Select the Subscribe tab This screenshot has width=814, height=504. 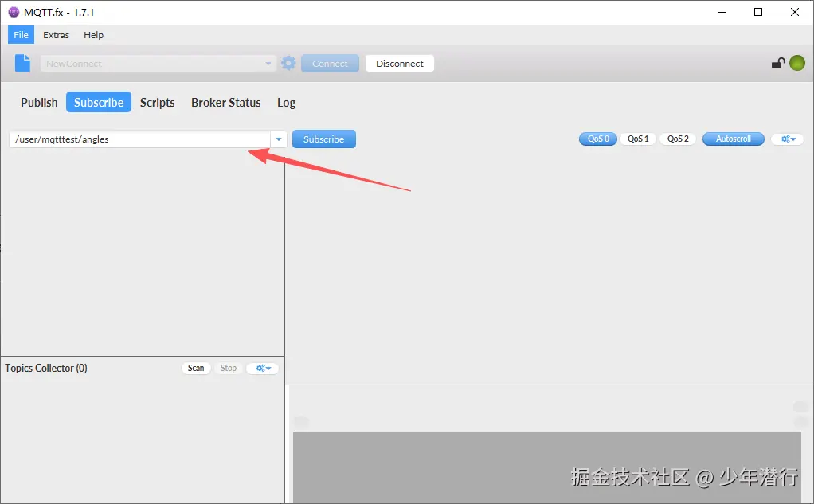(99, 102)
